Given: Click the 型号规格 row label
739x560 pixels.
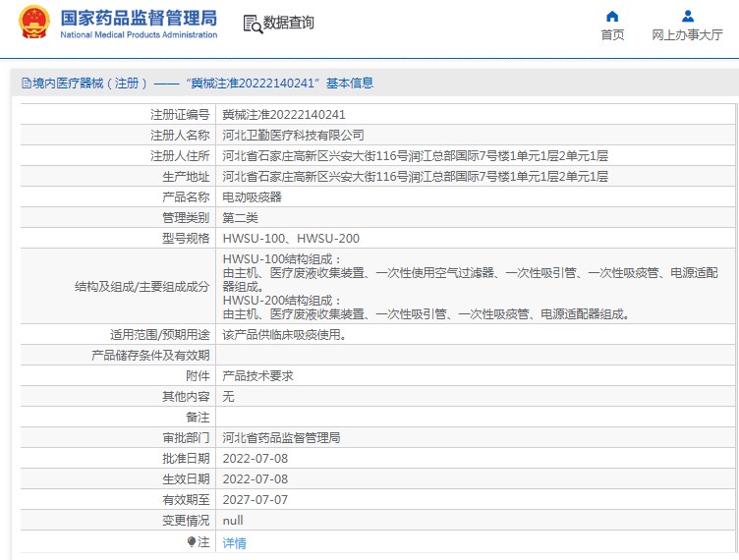Looking at the screenshot, I should pyautogui.click(x=186, y=239).
